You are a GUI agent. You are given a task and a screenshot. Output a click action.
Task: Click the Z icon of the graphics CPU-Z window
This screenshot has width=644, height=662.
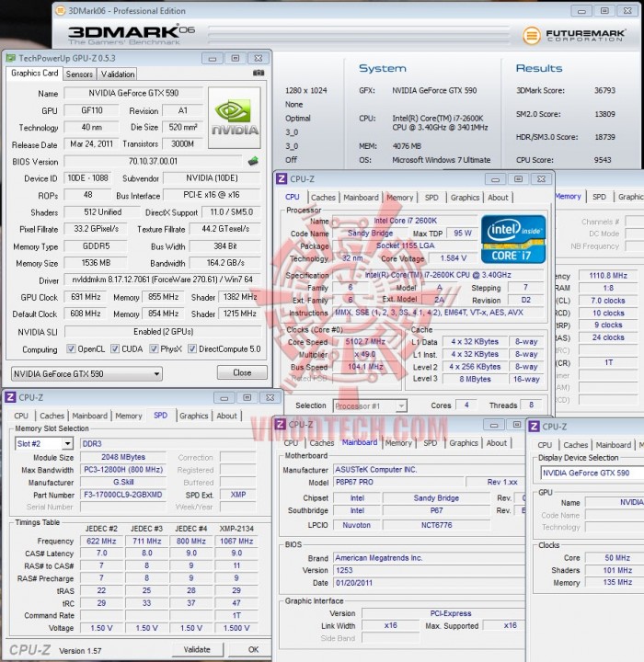tap(535, 427)
